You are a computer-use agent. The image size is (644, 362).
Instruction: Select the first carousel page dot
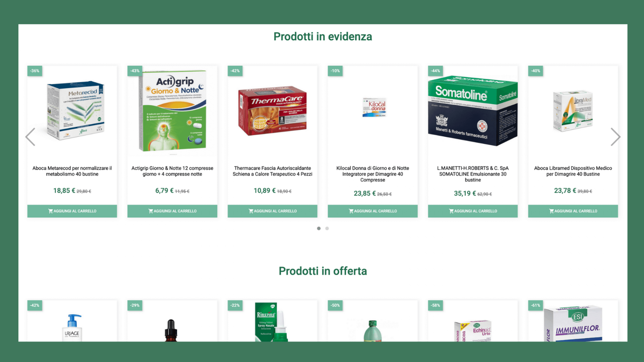click(x=319, y=228)
